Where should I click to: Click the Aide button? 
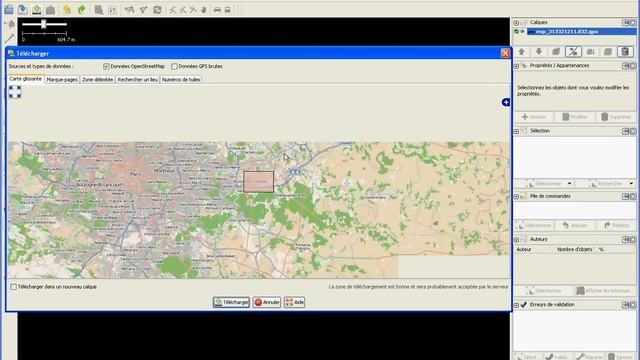point(294,302)
